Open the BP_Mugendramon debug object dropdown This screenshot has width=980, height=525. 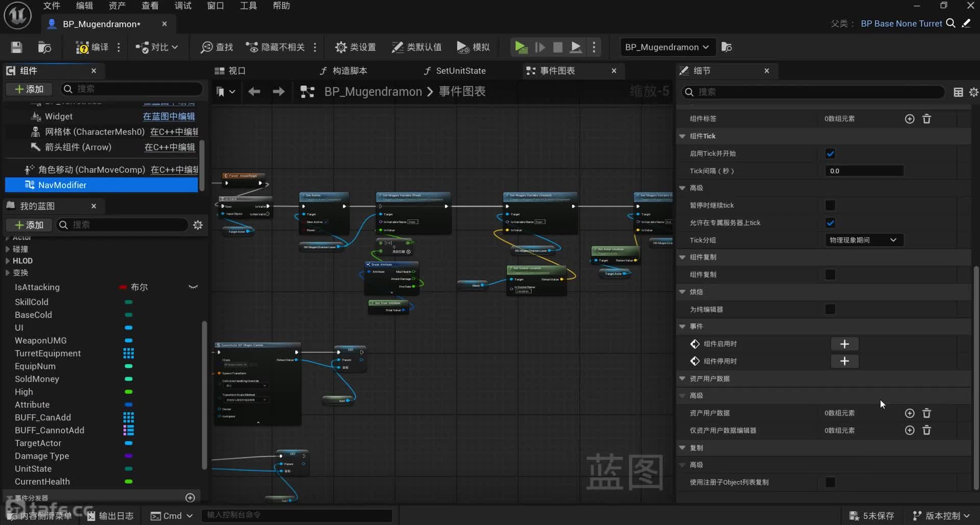tap(667, 47)
